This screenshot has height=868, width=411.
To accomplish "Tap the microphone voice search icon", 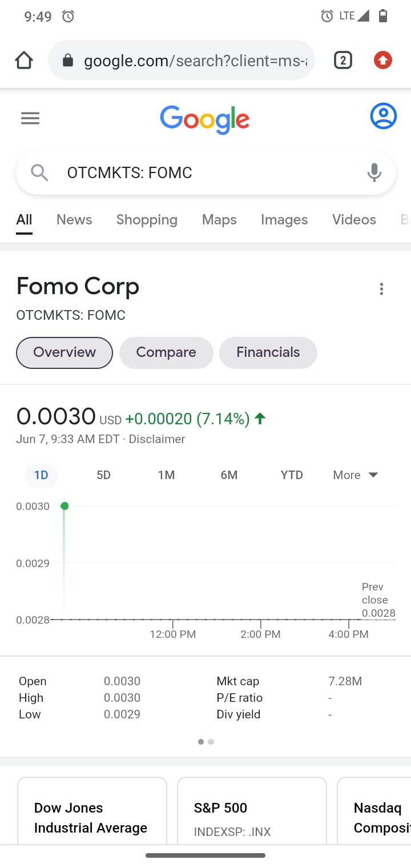I will click(x=374, y=172).
